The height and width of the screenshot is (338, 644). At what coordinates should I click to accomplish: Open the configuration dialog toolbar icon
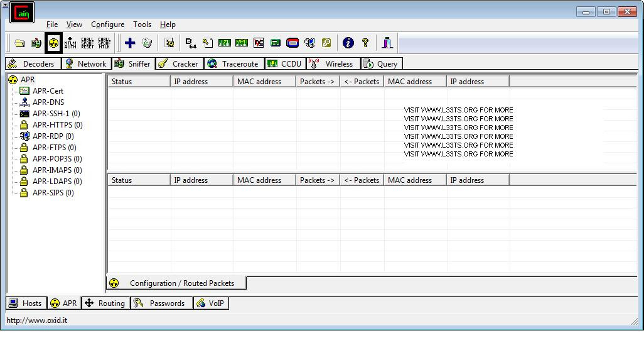(x=169, y=43)
